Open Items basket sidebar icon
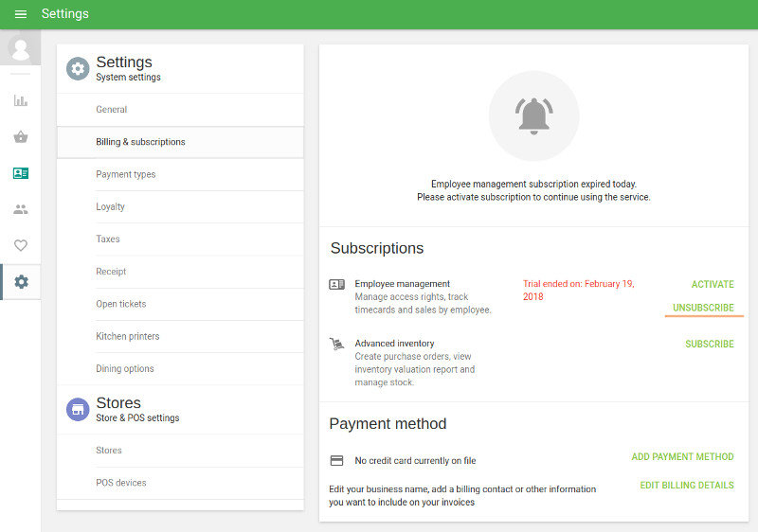The width and height of the screenshot is (758, 532). 21,137
